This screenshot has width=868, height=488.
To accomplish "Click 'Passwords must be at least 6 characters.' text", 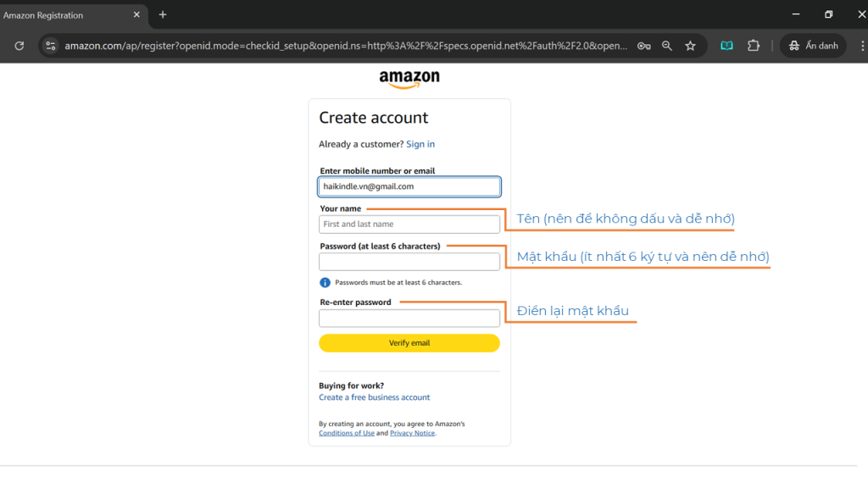I will pyautogui.click(x=398, y=283).
